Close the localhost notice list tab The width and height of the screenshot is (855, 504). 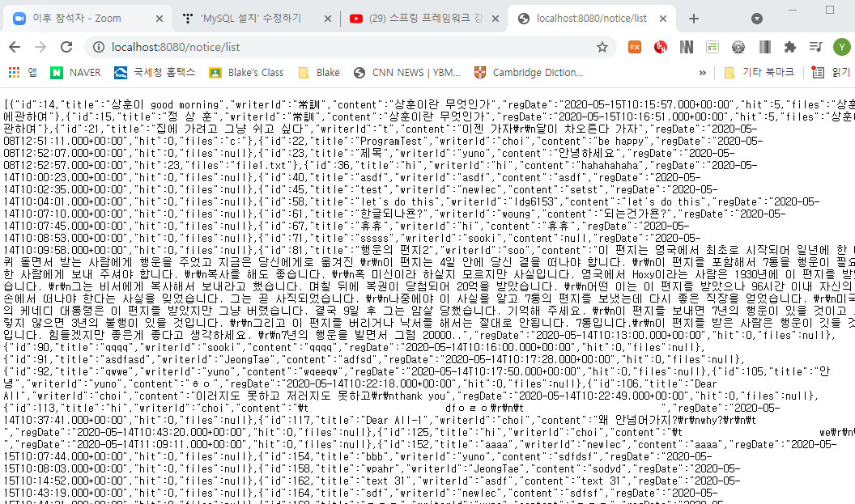[663, 19]
